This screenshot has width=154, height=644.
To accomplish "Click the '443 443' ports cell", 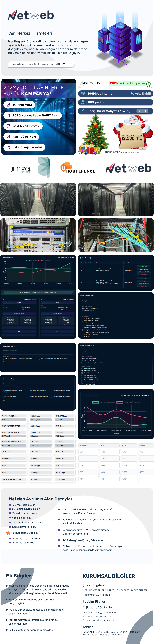I will [109, 479].
